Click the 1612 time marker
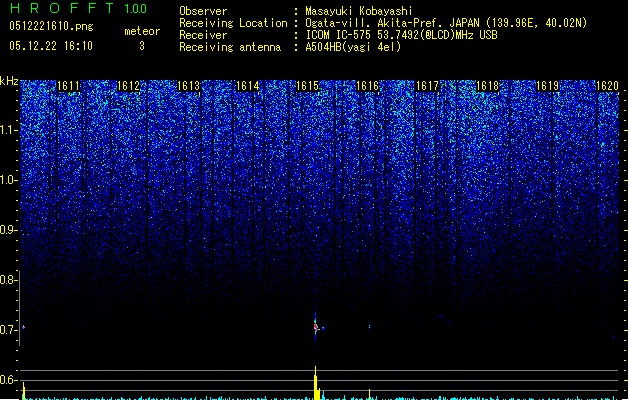The image size is (629, 400). pyautogui.click(x=128, y=86)
